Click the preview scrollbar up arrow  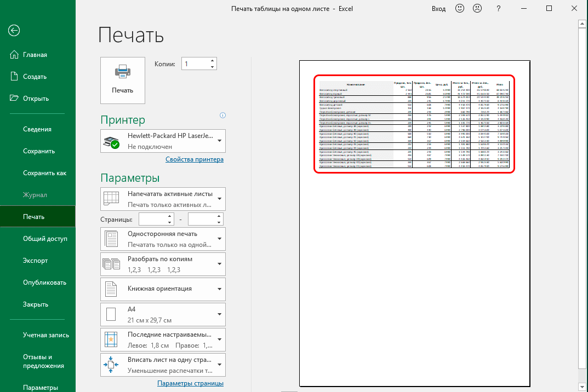582,24
